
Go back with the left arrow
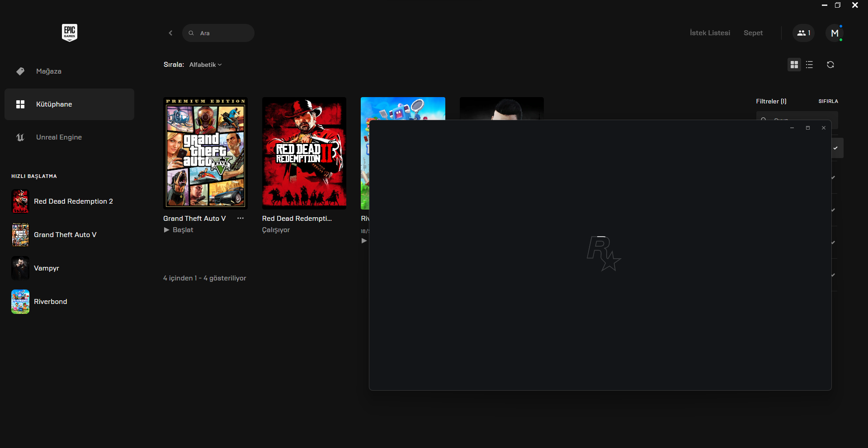(170, 33)
